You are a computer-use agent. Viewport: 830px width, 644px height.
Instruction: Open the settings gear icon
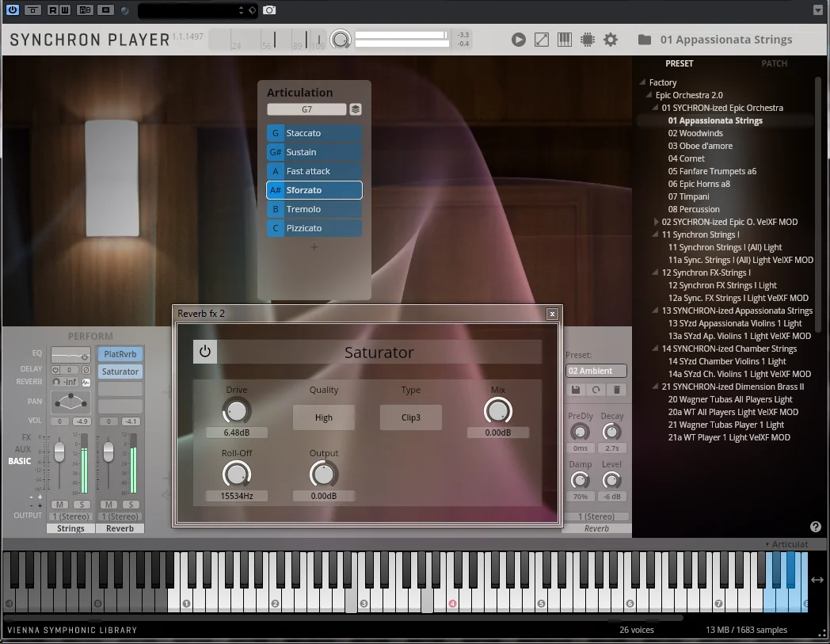[611, 40]
